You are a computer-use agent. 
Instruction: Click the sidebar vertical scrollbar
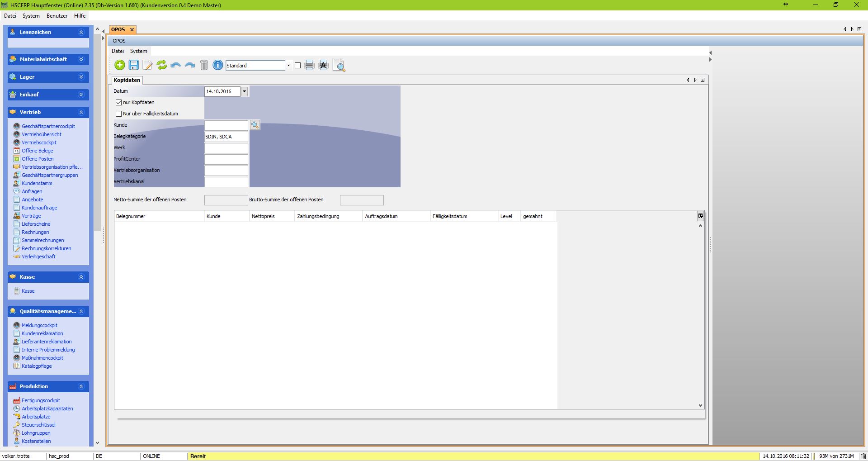[x=97, y=136]
